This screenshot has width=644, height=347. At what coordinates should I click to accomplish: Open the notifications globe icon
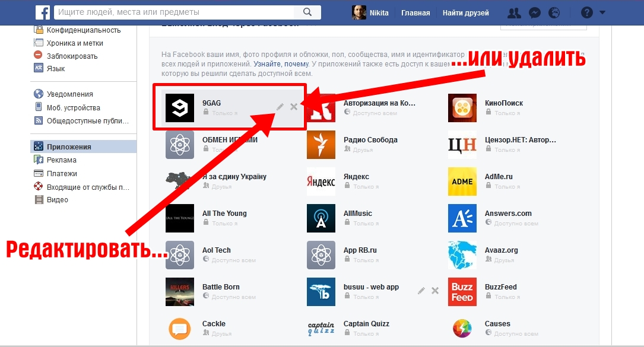coord(554,12)
